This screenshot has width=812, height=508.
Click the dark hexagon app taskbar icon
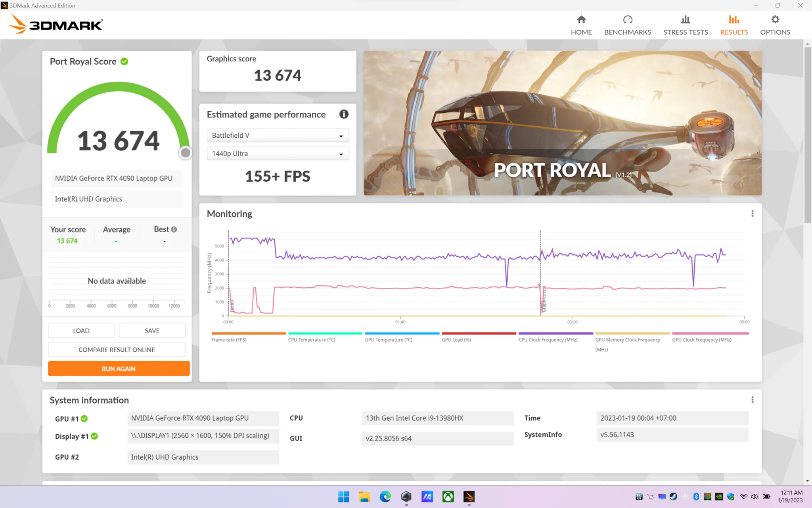pos(406,496)
